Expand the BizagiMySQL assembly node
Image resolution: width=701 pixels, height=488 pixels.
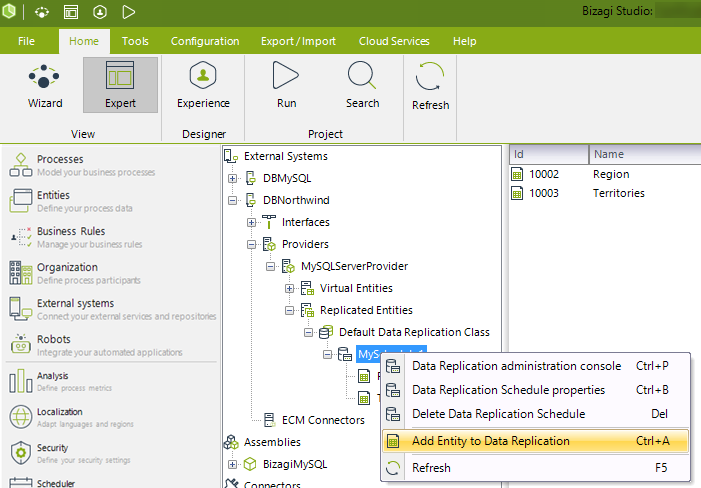coord(232,464)
